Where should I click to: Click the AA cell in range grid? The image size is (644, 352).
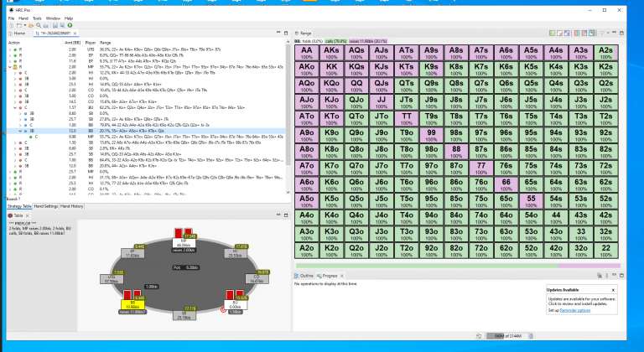pos(306,53)
